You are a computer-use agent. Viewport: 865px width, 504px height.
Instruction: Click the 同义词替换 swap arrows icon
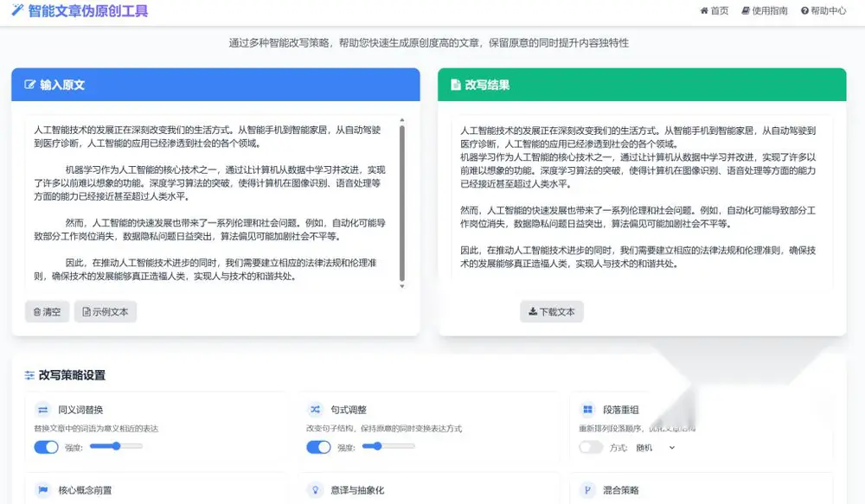(42, 410)
